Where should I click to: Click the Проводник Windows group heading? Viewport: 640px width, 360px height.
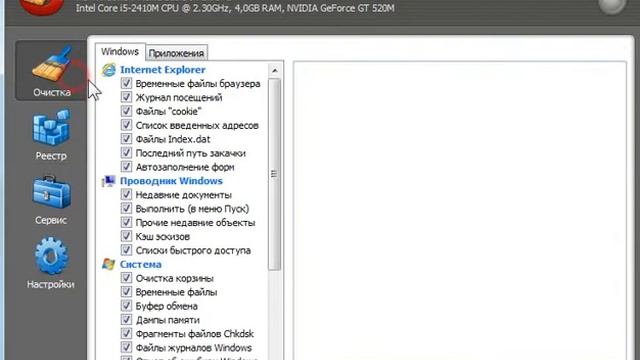point(171,181)
